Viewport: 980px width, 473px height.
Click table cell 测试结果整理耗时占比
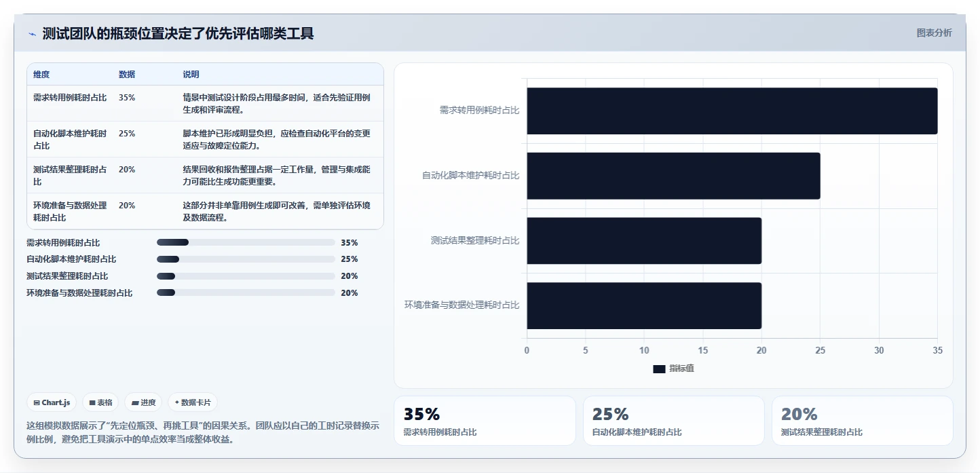(x=70, y=176)
